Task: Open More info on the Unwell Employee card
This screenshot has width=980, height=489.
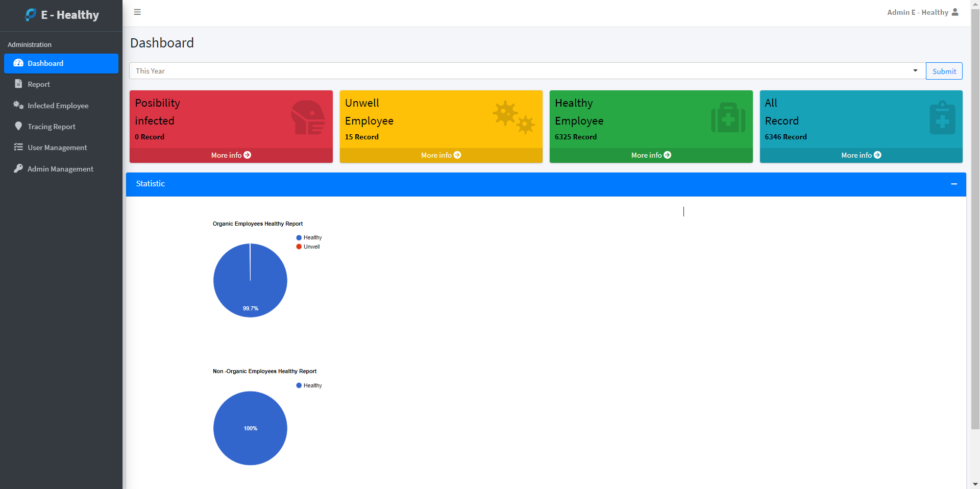Action: pos(441,155)
